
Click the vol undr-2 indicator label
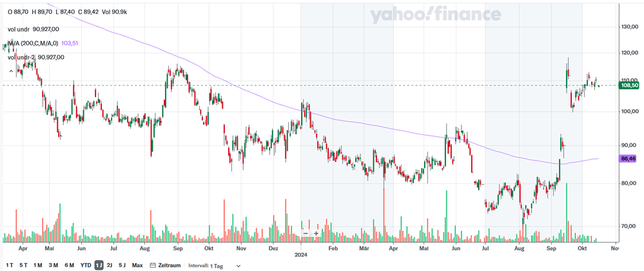coord(21,57)
